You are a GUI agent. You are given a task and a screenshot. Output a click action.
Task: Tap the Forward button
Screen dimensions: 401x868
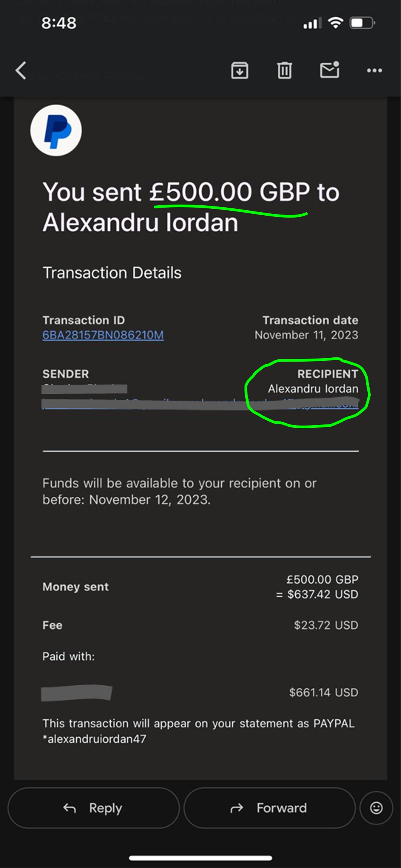click(269, 808)
